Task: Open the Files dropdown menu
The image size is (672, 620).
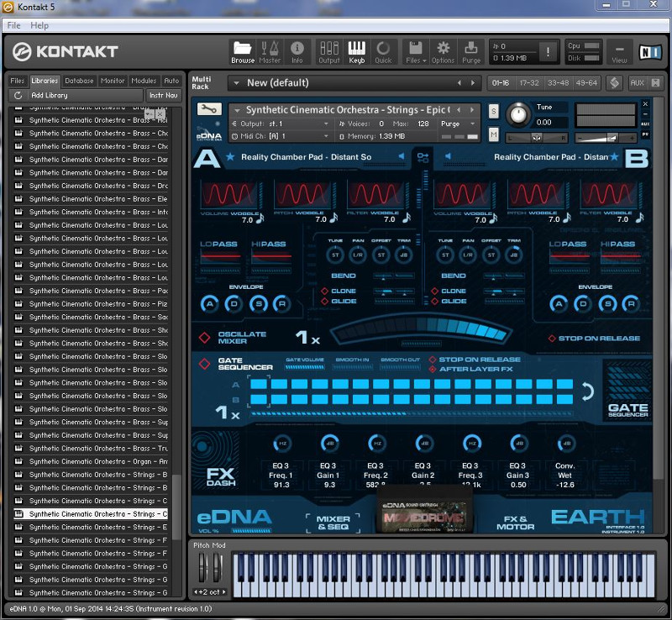Action: click(x=416, y=52)
